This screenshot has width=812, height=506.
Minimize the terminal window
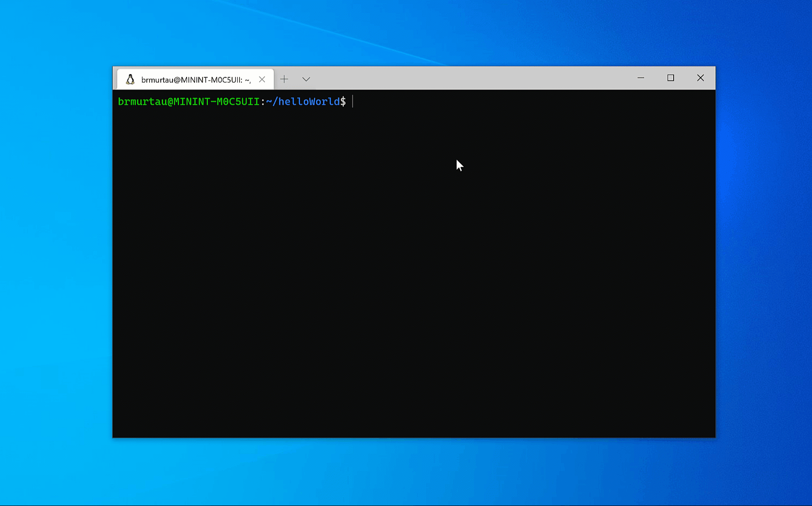pos(640,78)
